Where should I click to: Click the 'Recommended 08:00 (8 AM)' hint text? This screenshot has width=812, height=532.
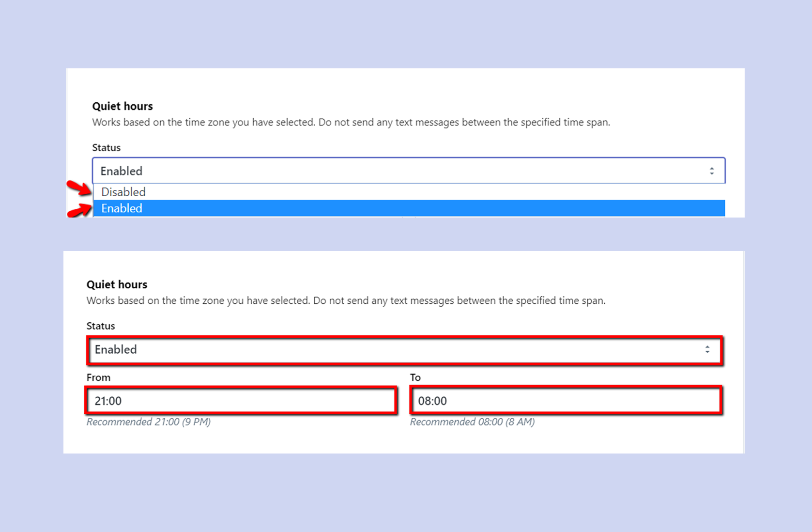coord(472,422)
